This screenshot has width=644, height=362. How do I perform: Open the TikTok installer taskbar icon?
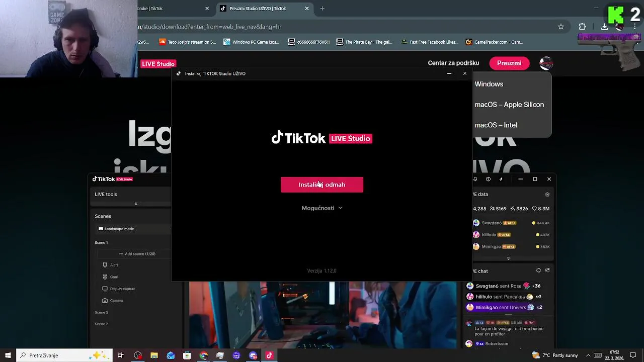point(269,355)
